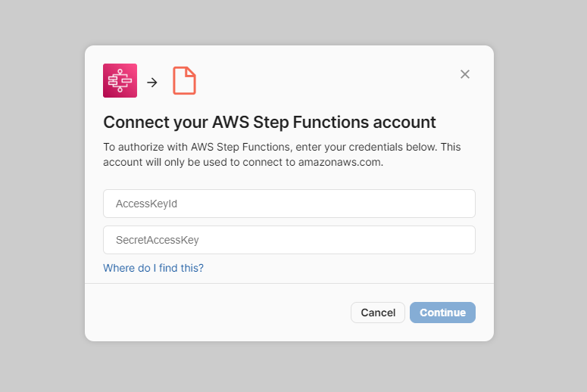The height and width of the screenshot is (392, 587).
Task: Click into the SecretAccessKey field
Action: coord(289,240)
